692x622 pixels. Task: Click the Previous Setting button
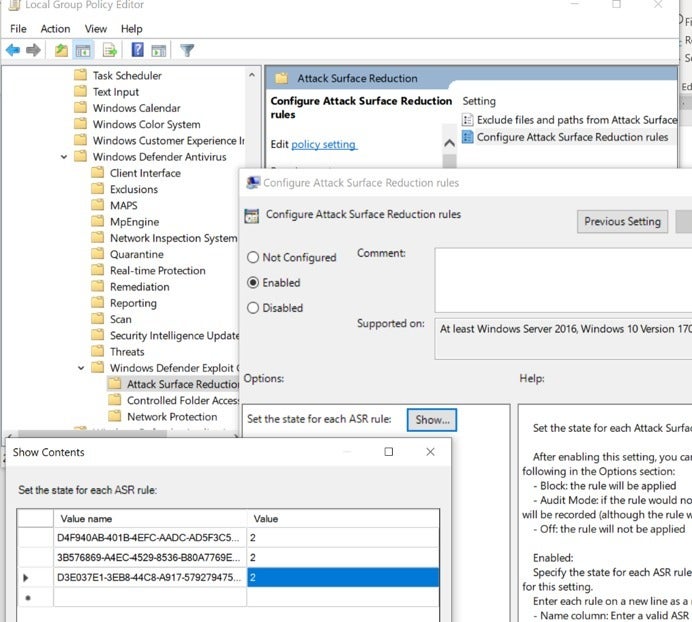622,221
